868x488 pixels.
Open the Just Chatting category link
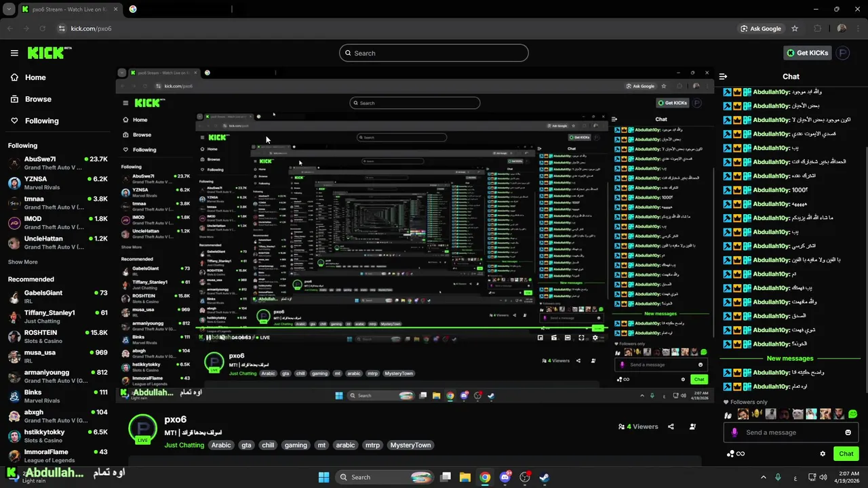(184, 445)
